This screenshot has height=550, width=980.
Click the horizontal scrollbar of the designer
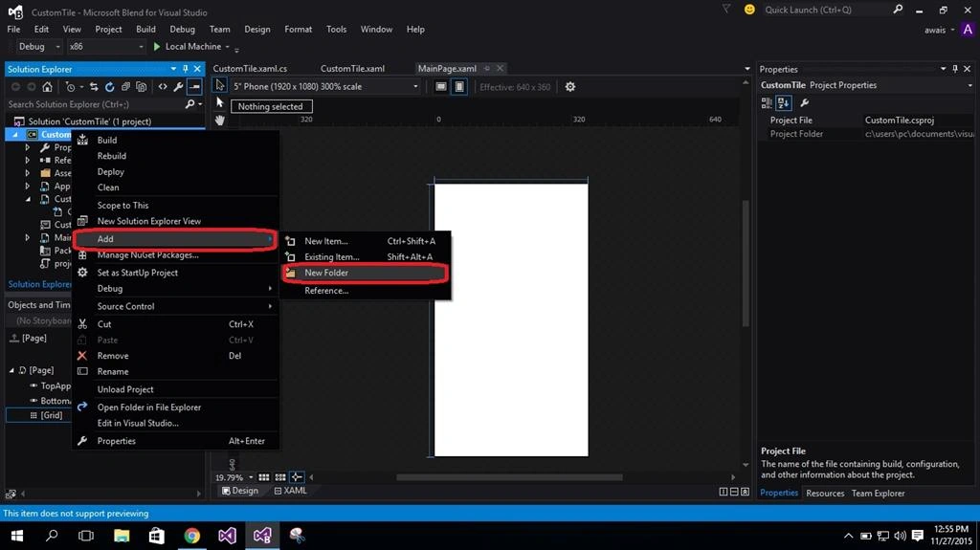click(x=509, y=477)
